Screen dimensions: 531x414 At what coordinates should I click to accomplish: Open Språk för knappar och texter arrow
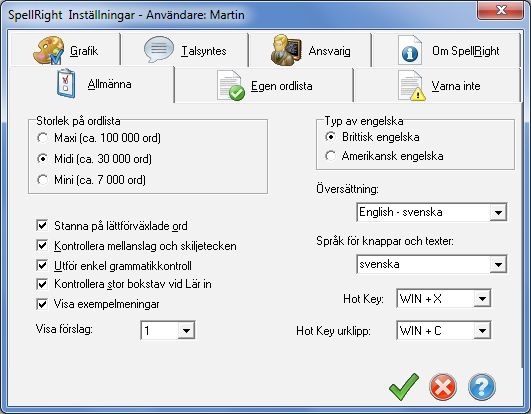[x=498, y=264]
